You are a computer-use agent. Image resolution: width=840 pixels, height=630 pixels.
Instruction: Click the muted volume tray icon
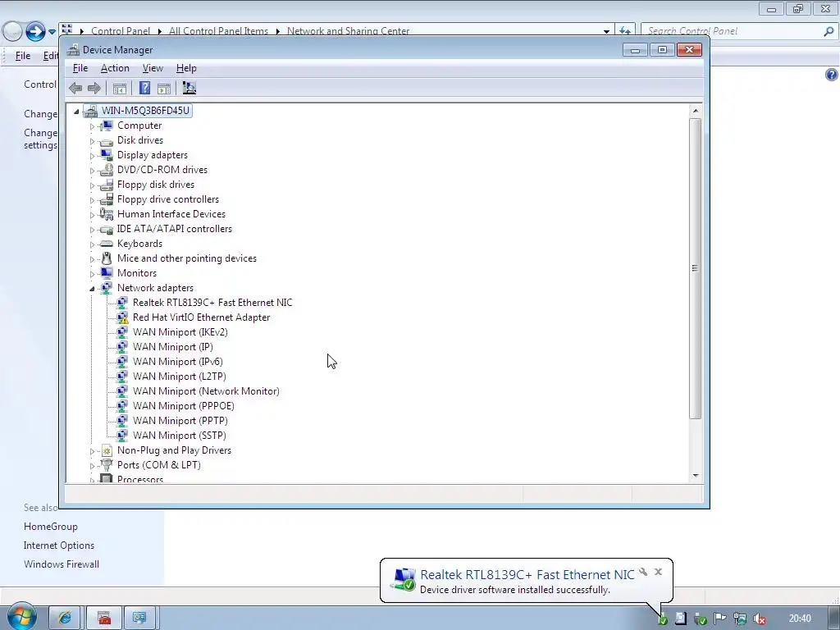coord(759,619)
